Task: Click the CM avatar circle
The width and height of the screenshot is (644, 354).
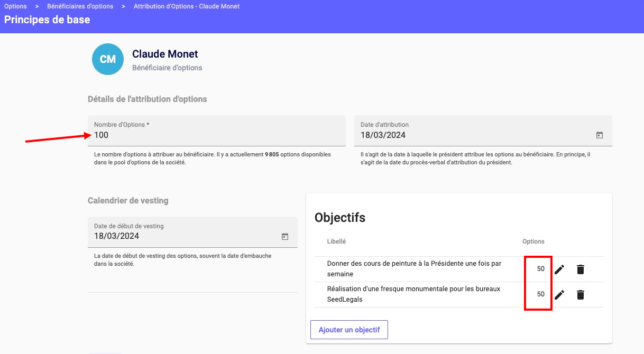Action: coord(107,59)
